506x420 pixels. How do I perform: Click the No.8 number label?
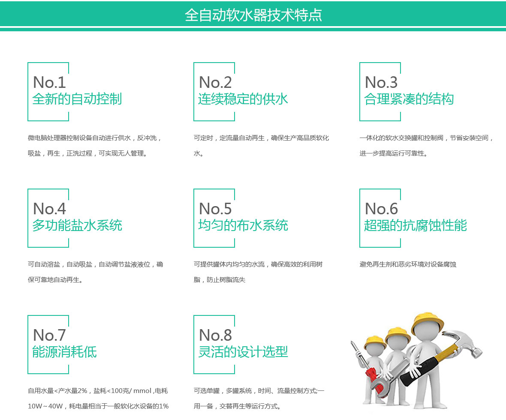tap(215, 335)
